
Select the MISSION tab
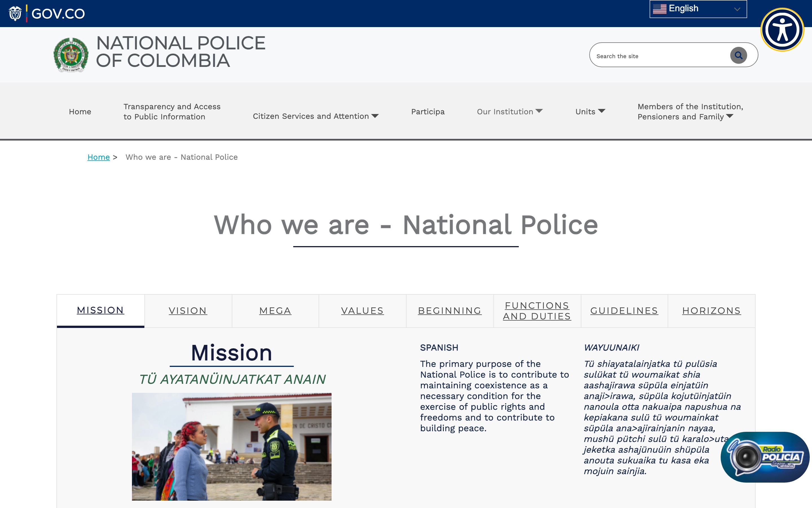click(100, 310)
